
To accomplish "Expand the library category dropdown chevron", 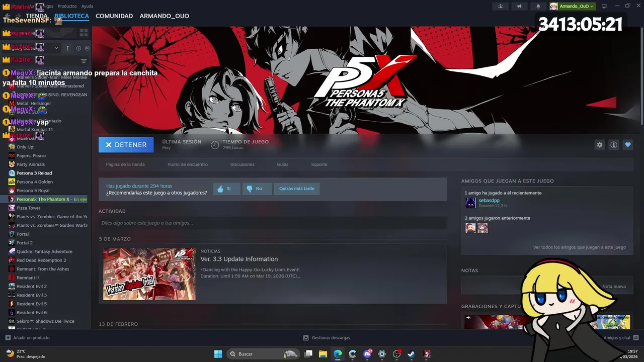I will (x=56, y=48).
